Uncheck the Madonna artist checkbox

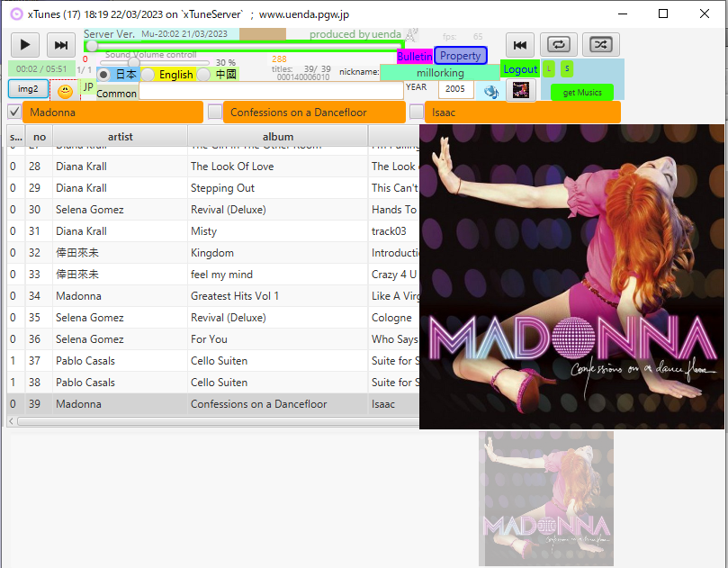14,112
